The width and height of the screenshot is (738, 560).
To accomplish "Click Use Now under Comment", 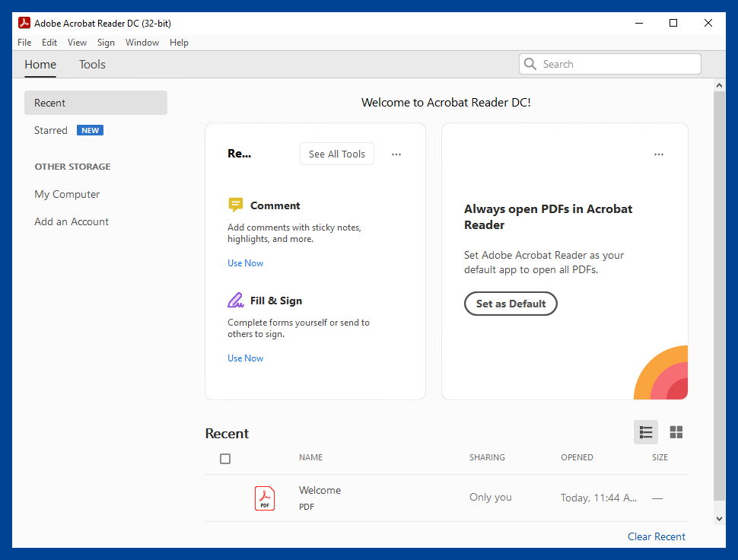I will click(245, 263).
